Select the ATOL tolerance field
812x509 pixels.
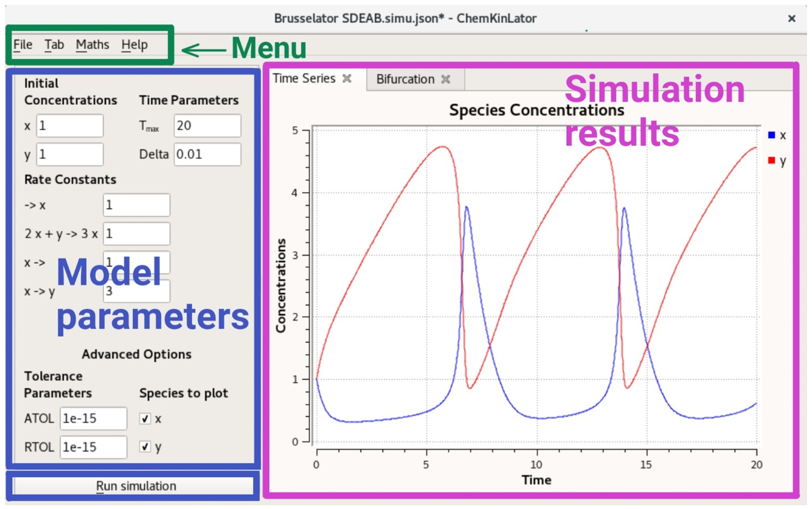94,418
